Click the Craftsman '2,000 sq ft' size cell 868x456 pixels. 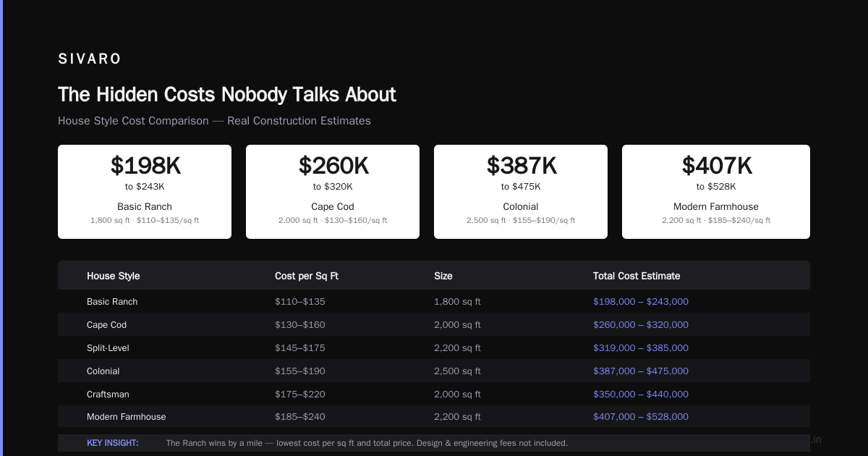pyautogui.click(x=457, y=394)
